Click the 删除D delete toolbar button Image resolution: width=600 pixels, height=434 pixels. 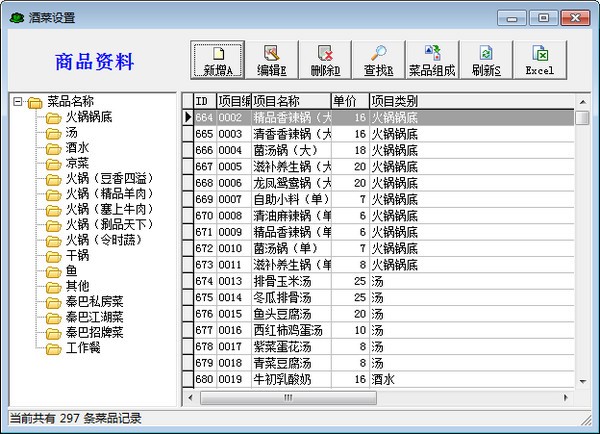(325, 60)
